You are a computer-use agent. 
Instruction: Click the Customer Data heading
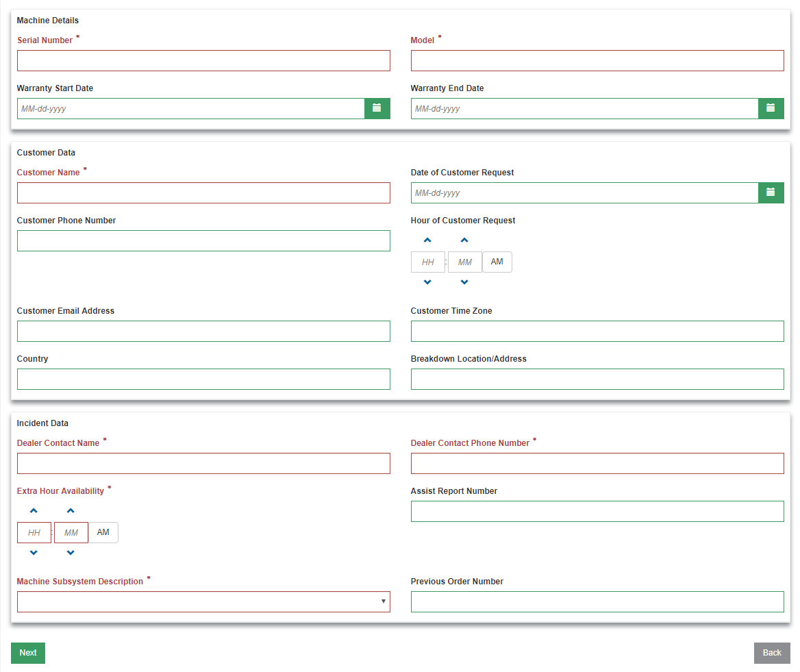46,153
